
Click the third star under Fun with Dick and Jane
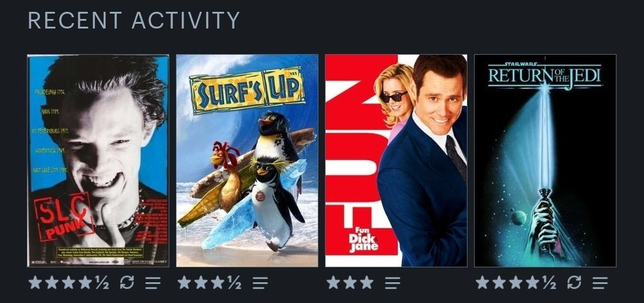click(367, 282)
